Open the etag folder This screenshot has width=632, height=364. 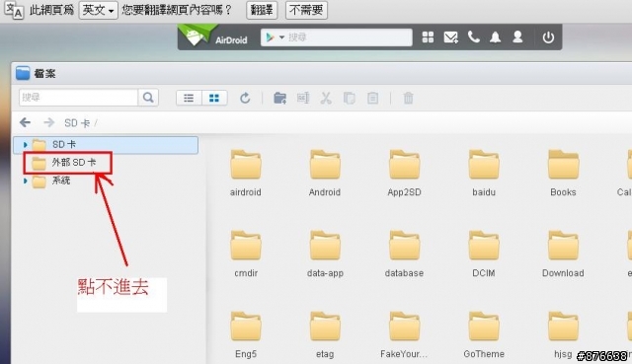325,335
